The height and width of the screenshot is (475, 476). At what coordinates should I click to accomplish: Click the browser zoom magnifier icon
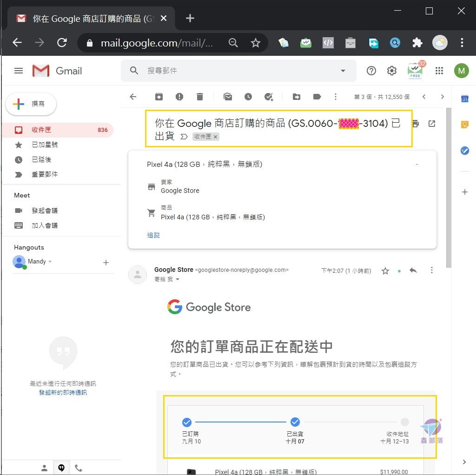(x=233, y=43)
